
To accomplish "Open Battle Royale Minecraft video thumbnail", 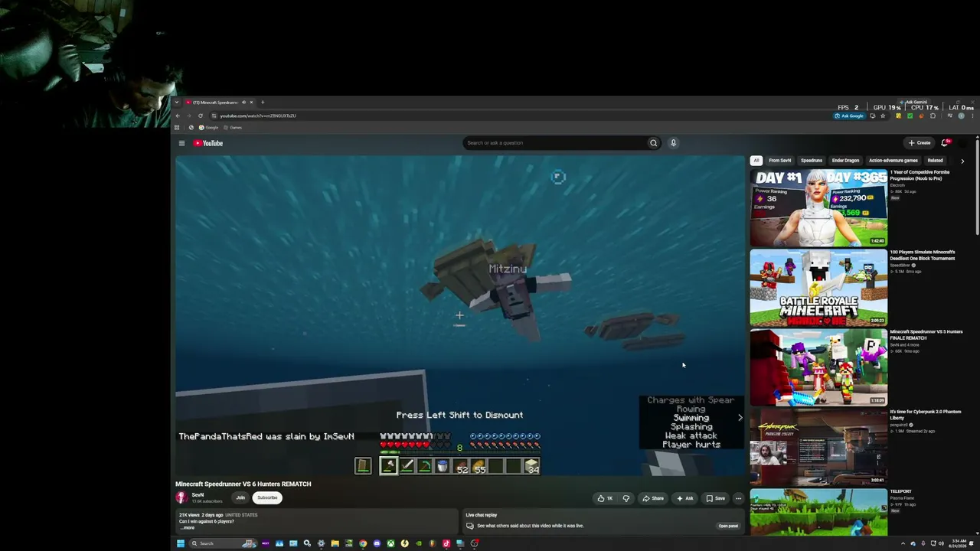I will click(818, 287).
